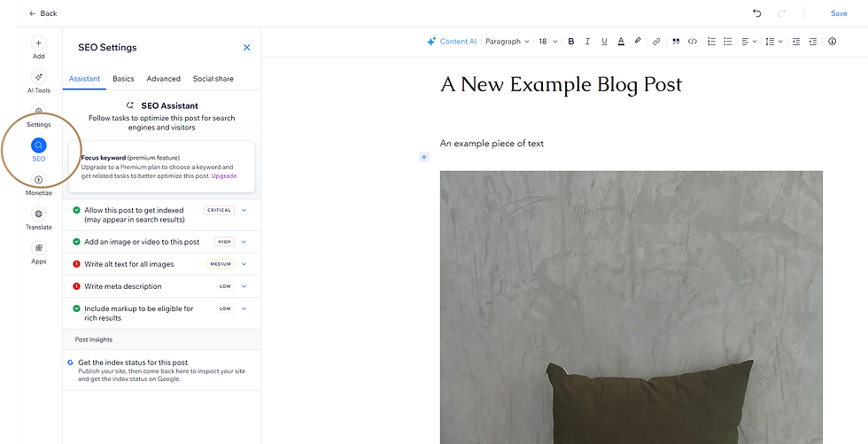Open the text alignment dropdown
The image size is (868, 444).
pyautogui.click(x=749, y=42)
